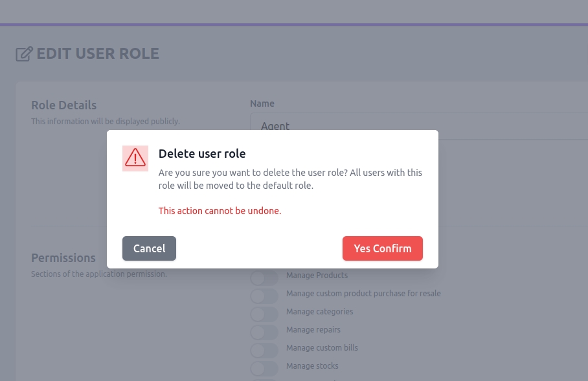Enable Manage custom product purchase for resale
Image resolution: width=588 pixels, height=381 pixels.
coord(264,296)
